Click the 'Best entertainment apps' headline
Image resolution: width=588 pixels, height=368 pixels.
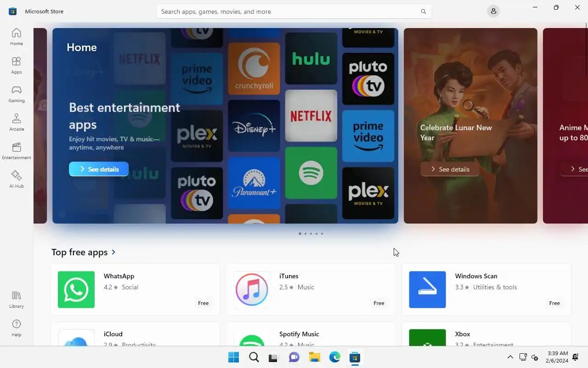pyautogui.click(x=124, y=116)
